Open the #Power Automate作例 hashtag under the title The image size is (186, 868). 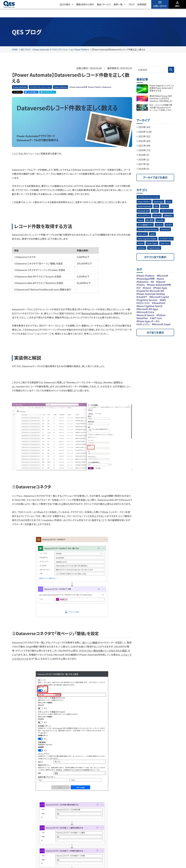point(78,87)
